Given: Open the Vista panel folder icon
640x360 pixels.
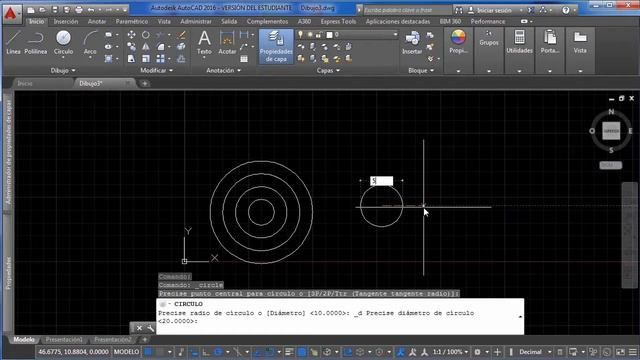Looking at the screenshot, I should (x=580, y=42).
